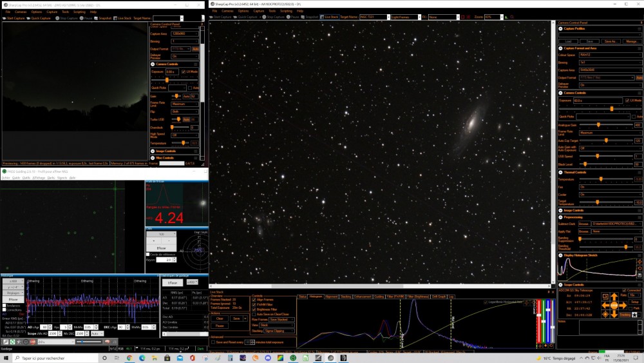Collapse Capture Profiles section
644x363 pixels.
(x=561, y=29)
